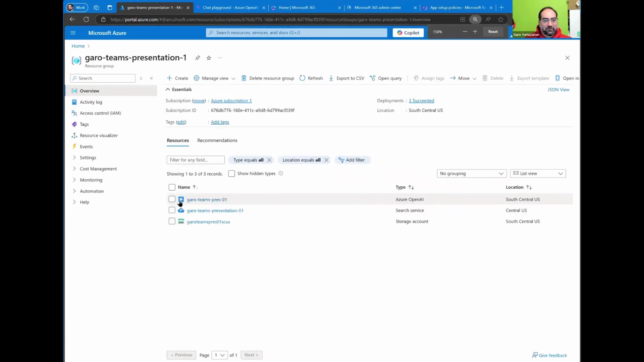Open the Azure portal hamburger menu
Viewport: 644px width, 362px height.
(73, 33)
